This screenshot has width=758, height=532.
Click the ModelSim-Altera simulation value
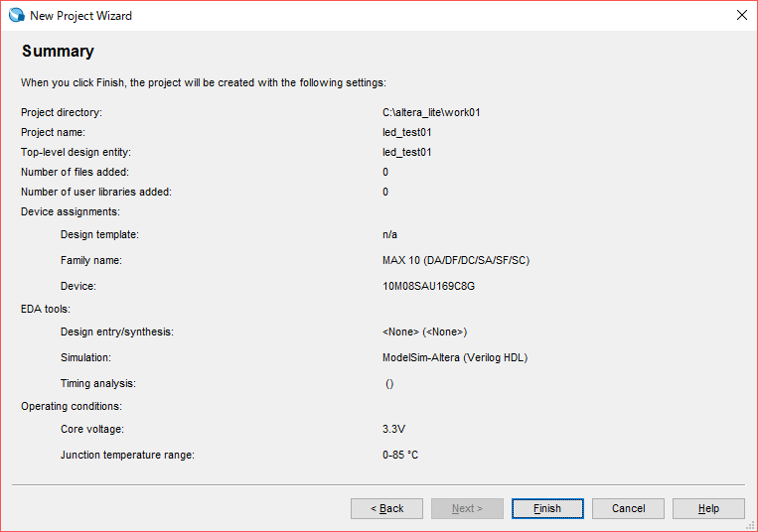tap(454, 357)
